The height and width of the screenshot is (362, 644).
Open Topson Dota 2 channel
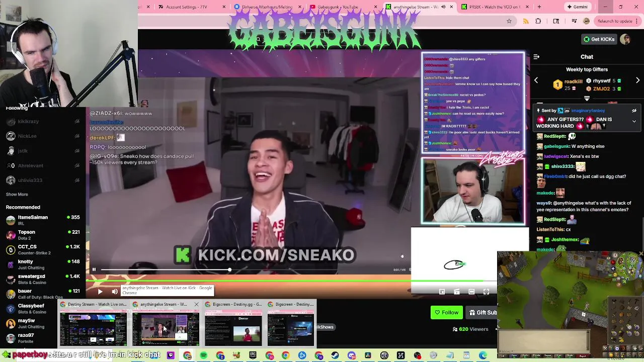point(43,235)
